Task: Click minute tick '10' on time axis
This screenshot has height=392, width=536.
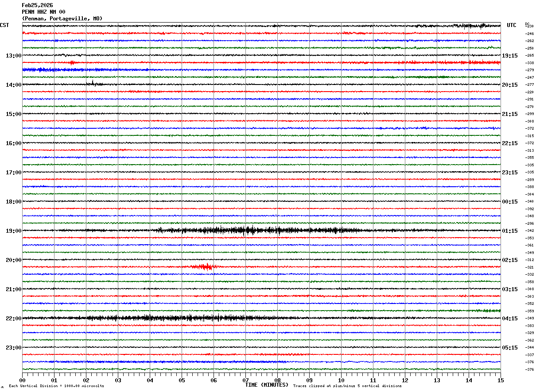Action: click(x=341, y=380)
